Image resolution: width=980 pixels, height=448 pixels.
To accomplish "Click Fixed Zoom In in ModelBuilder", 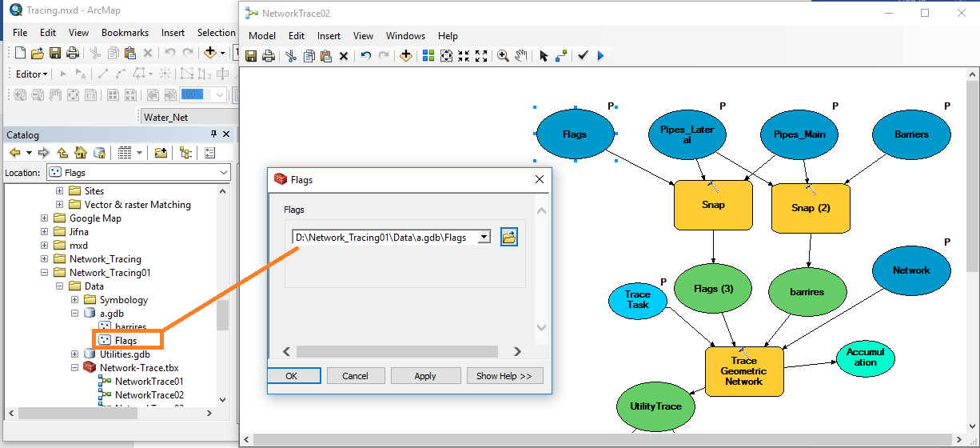I will click(x=464, y=56).
